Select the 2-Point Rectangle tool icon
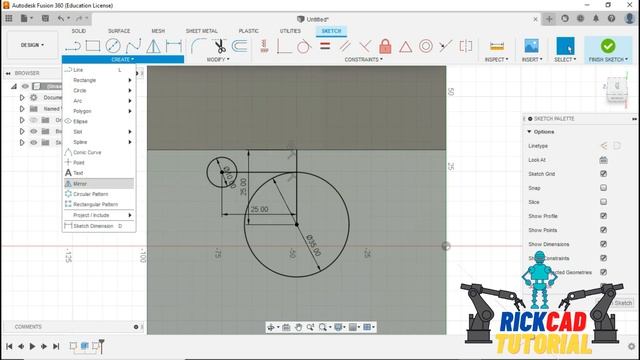 [93, 46]
